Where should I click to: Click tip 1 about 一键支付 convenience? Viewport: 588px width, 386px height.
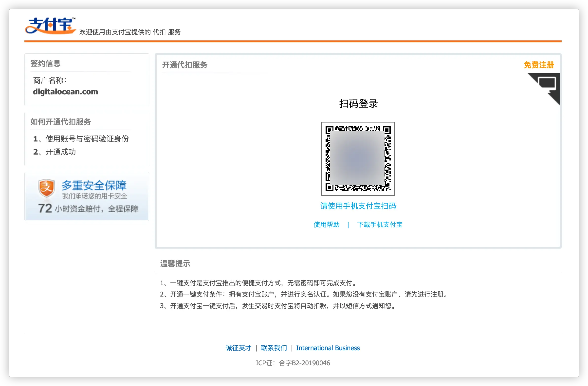point(258,283)
